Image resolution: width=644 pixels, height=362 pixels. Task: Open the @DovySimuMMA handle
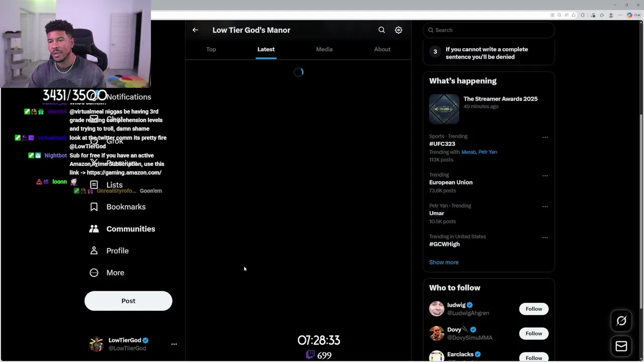click(x=470, y=338)
